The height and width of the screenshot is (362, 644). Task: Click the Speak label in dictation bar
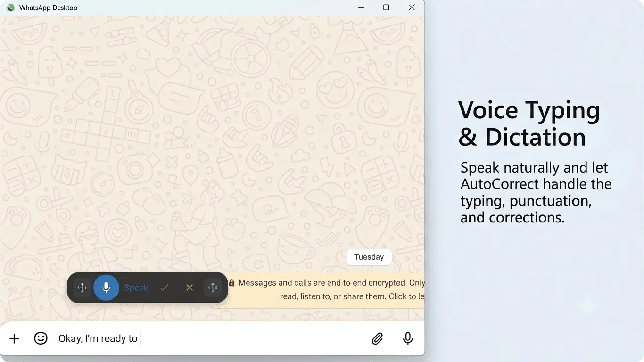(136, 288)
